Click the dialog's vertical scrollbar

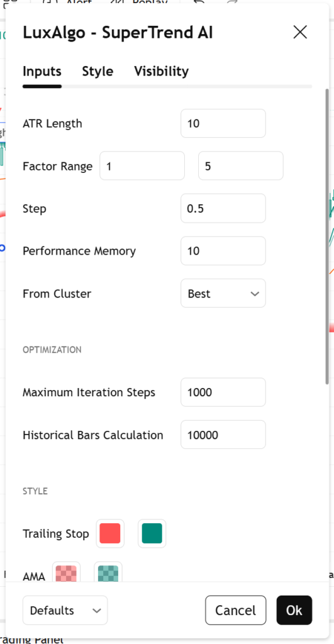(327, 236)
